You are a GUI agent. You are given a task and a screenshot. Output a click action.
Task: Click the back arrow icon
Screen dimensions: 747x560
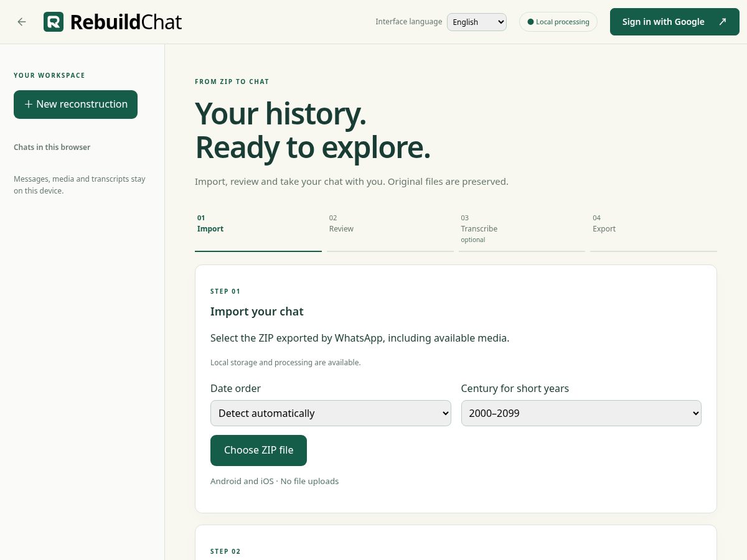pos(22,22)
